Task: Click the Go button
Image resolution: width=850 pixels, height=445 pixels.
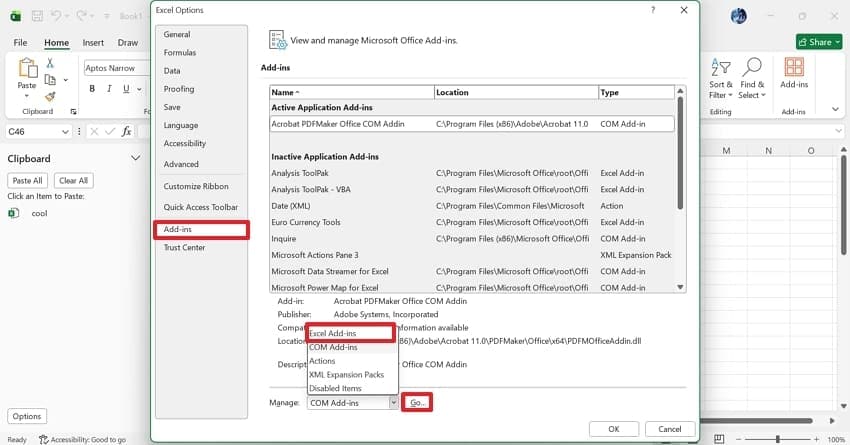Action: pyautogui.click(x=417, y=403)
